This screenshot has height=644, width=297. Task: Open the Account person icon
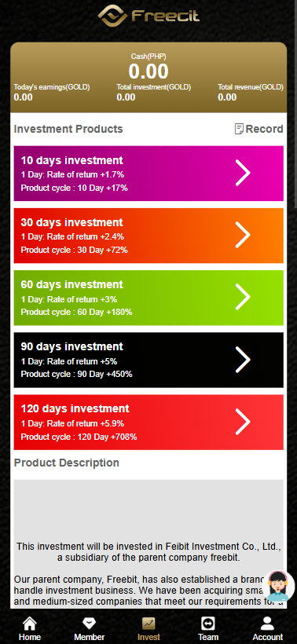pos(267,623)
